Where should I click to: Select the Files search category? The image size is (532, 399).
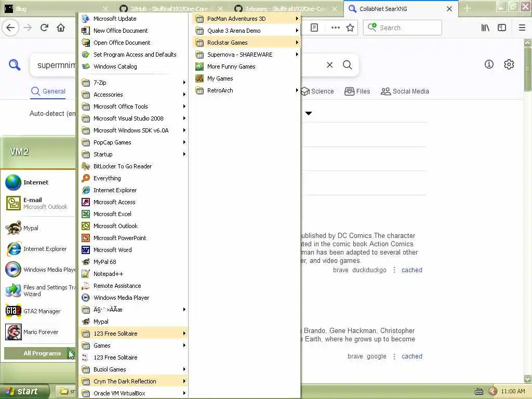(357, 91)
